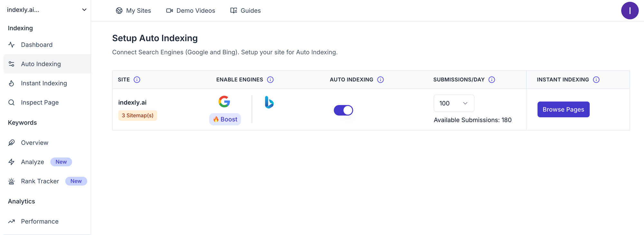Click the Keywords section label
Viewport: 644px width, 235px height.
click(22, 122)
